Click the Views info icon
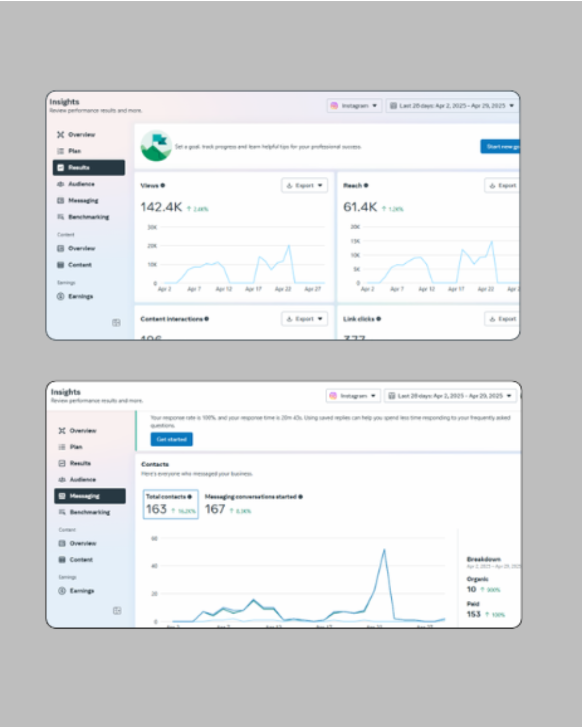Screen dimensions: 582x728 pos(163,186)
